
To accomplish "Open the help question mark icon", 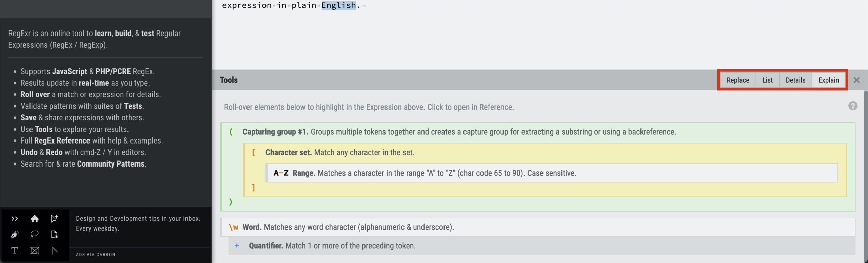I will tap(853, 106).
